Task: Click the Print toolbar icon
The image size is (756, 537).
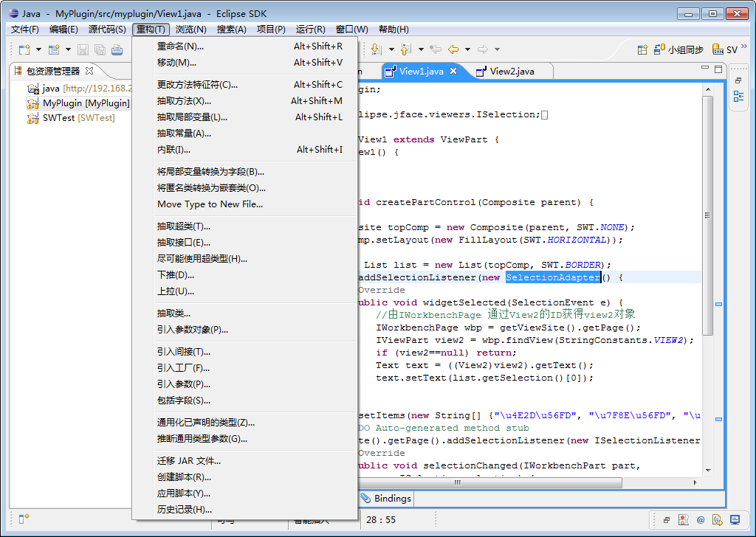Action: 117,49
